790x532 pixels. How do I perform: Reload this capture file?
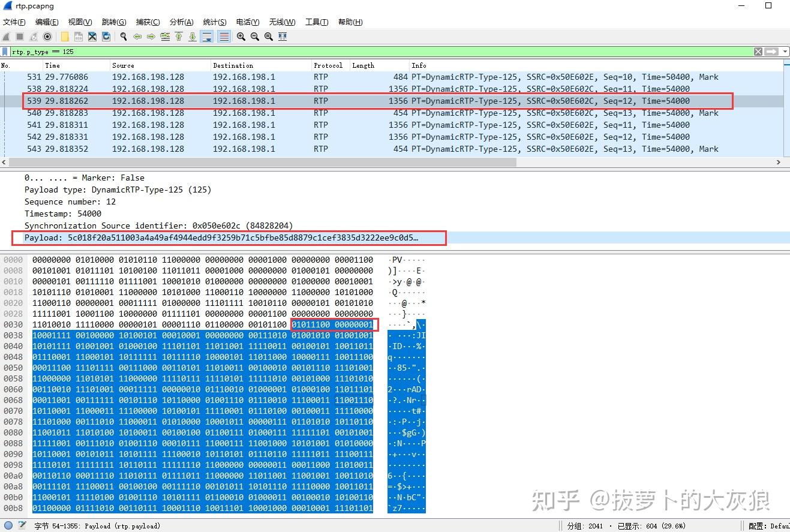point(106,37)
